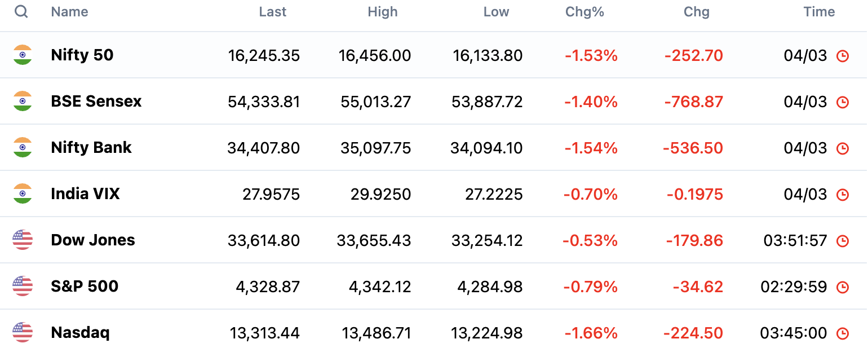868x352 pixels.
Task: Open the BSE Sensex index link
Action: [96, 101]
